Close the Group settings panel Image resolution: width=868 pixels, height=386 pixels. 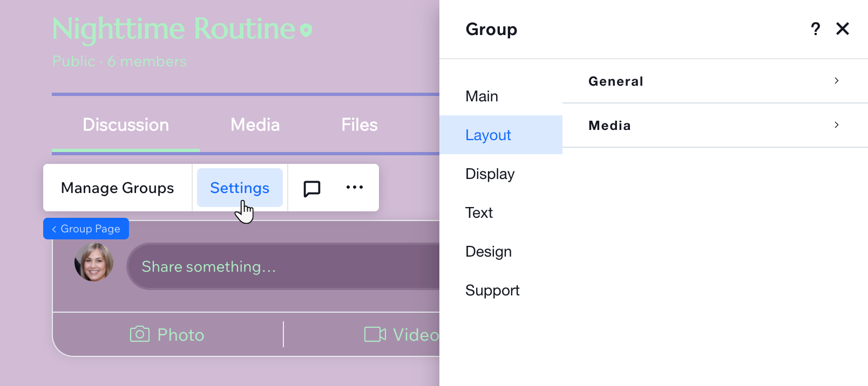pos(842,29)
